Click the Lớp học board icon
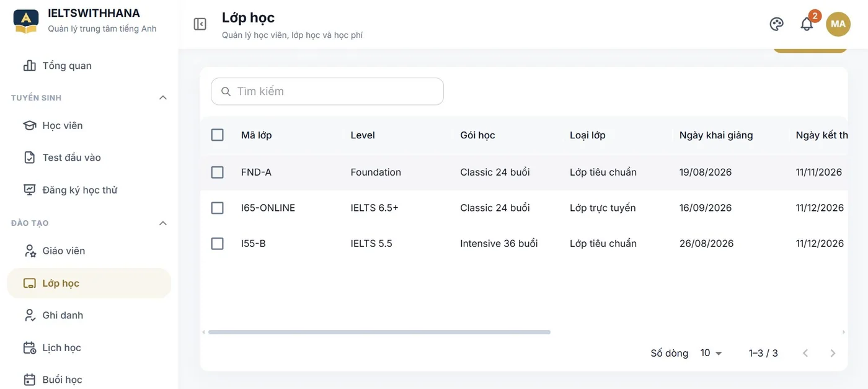This screenshot has width=868, height=389. (29, 283)
